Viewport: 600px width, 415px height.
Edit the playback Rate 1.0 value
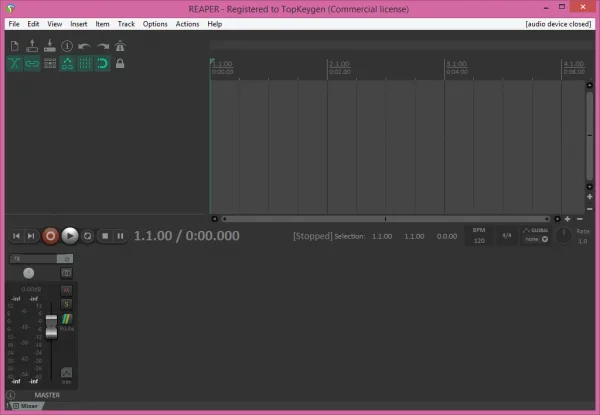click(x=583, y=241)
